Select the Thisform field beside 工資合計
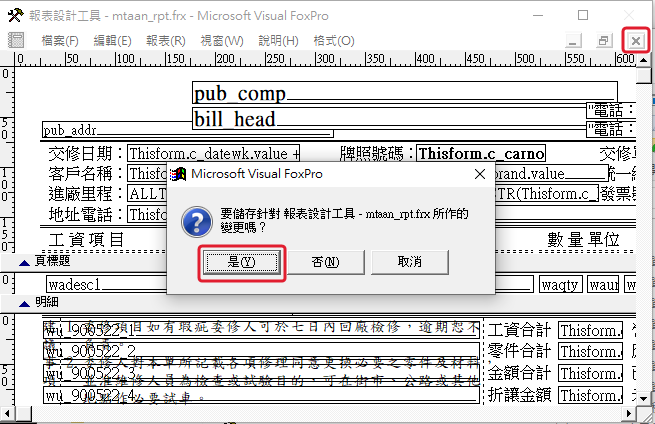Viewport: 655px width, 424px height. [591, 330]
